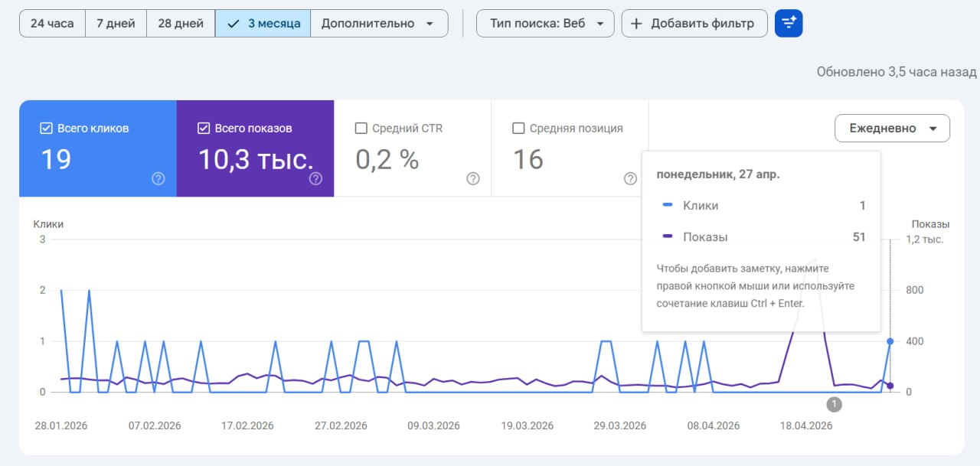This screenshot has width=980, height=466.
Task: Expand the Дополнительно date range dropdown
Action: (379, 24)
